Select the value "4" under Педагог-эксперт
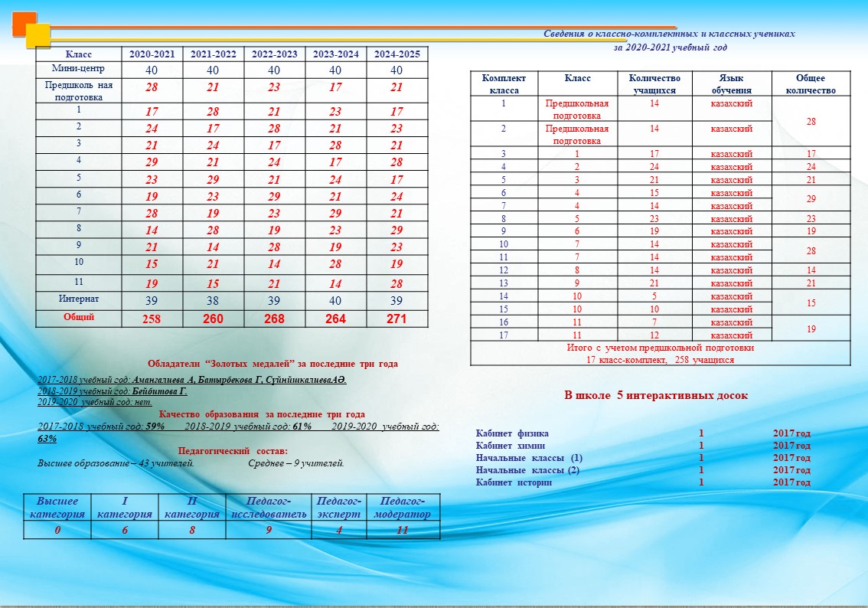 click(x=339, y=531)
